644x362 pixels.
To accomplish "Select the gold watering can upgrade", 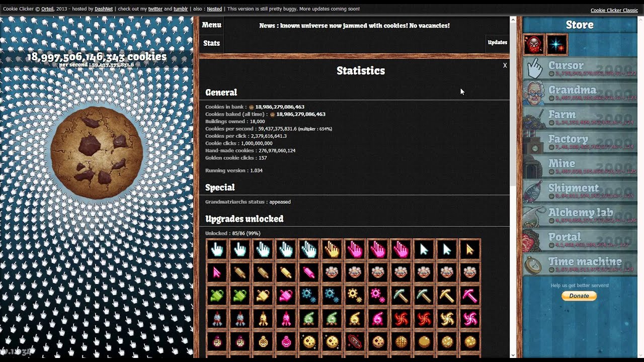I will click(263, 296).
